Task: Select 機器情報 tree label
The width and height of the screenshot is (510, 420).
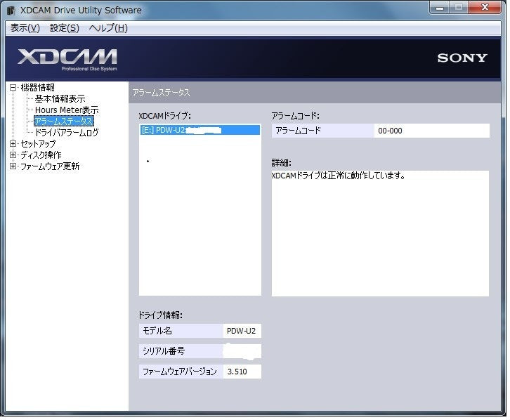Action: (x=37, y=87)
